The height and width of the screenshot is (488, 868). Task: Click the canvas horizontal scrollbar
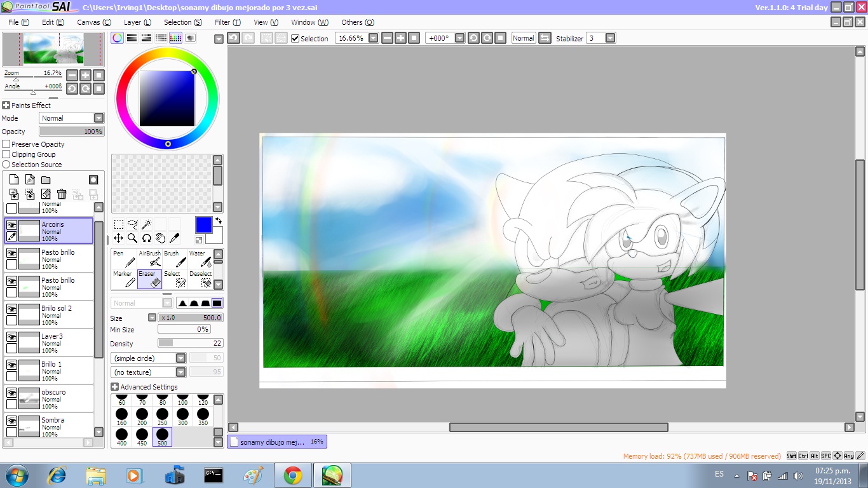[x=559, y=428]
